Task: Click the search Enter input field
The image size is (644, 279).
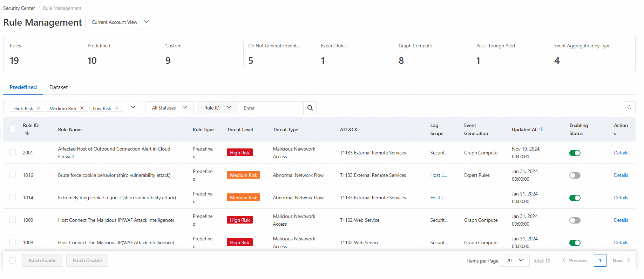Action: (270, 108)
